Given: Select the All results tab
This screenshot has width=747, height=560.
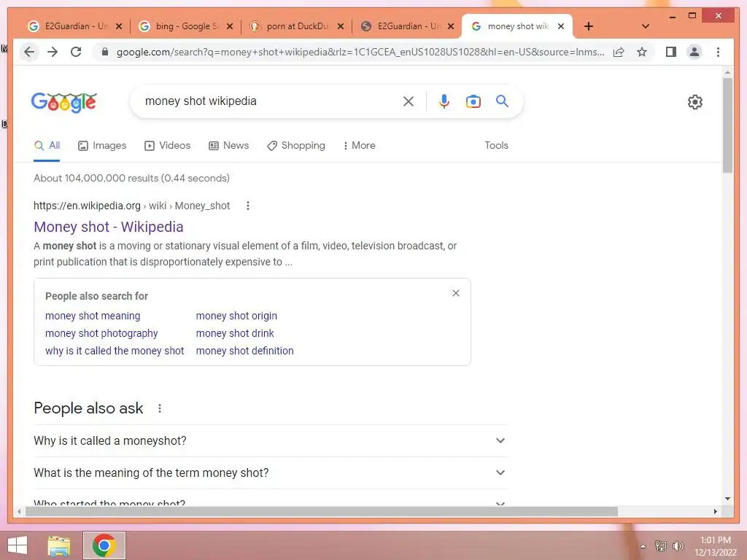Looking at the screenshot, I should (47, 146).
